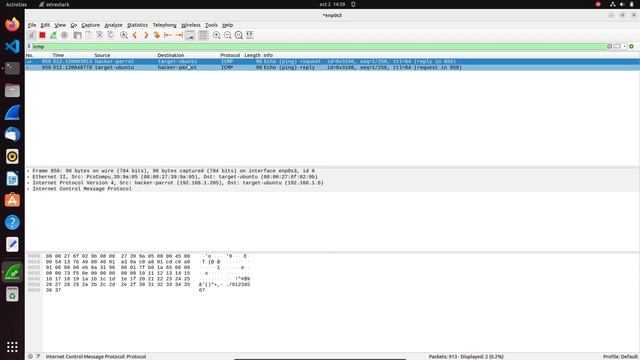Sort by the Destination column header
This screenshot has width=640, height=360.
point(171,55)
